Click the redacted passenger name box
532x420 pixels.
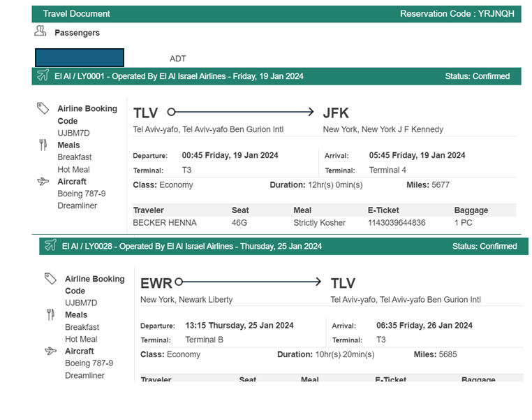point(80,58)
